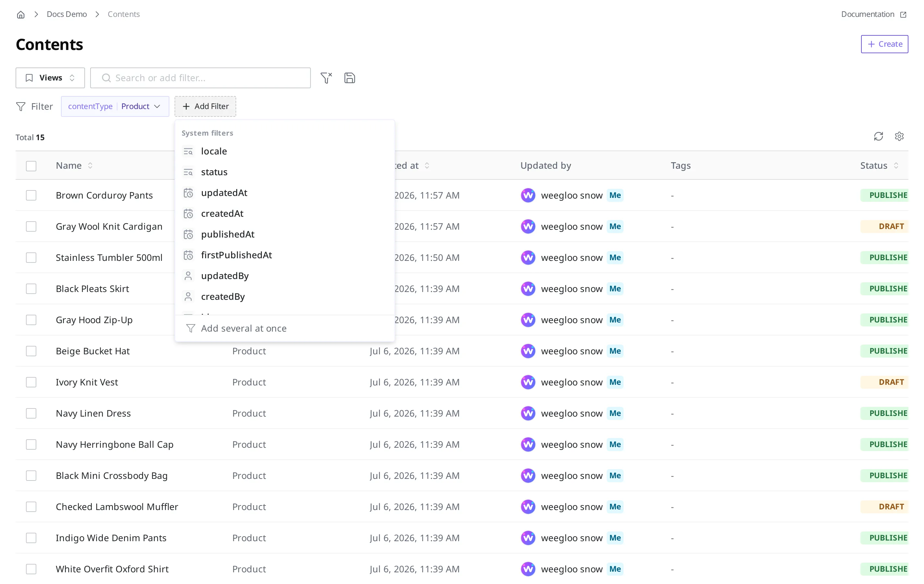Choose the locale system filter
The width and height of the screenshot is (924, 584).
(x=285, y=151)
